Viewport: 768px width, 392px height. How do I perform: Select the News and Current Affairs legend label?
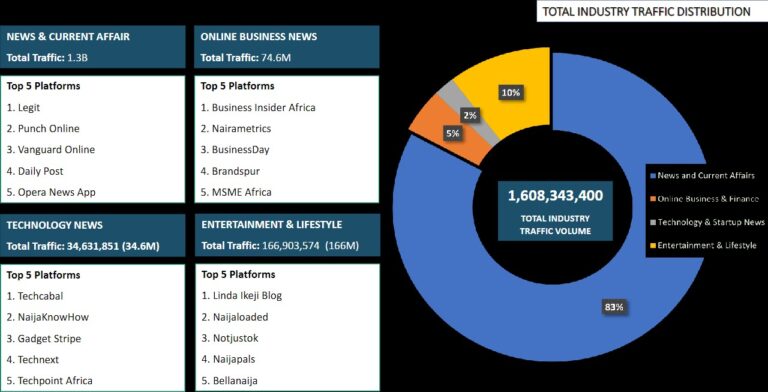coord(706,175)
